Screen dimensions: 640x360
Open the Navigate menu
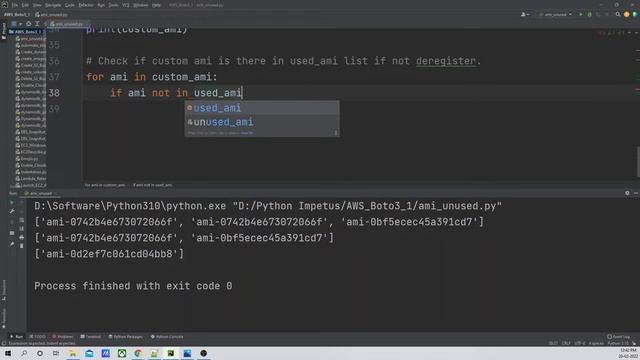tap(53, 5)
